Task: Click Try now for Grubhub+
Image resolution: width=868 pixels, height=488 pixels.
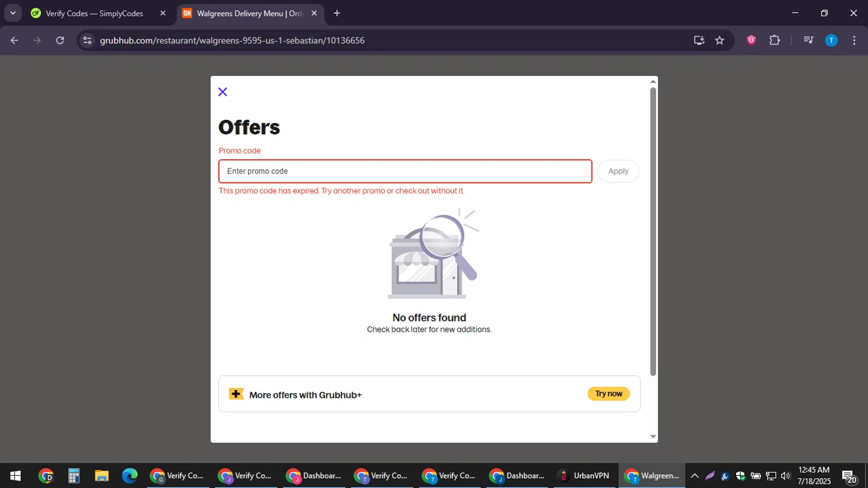Action: [608, 394]
